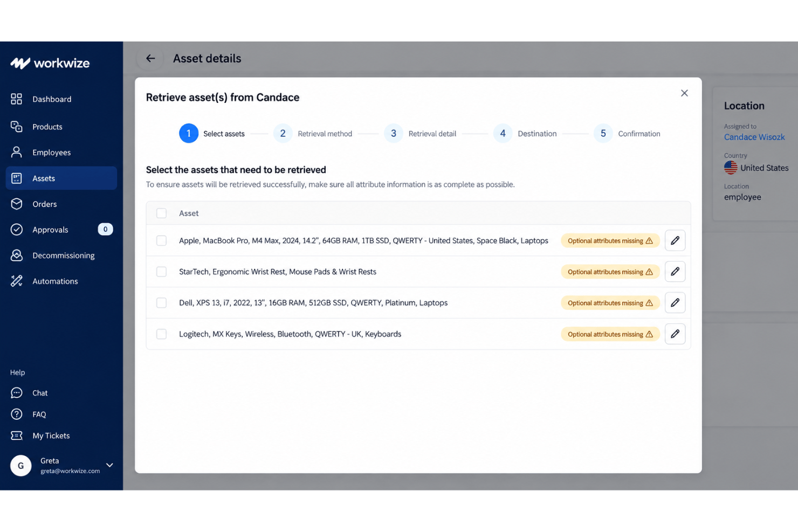Click the Chat bubble icon
The width and height of the screenshot is (798, 532).
[17, 393]
